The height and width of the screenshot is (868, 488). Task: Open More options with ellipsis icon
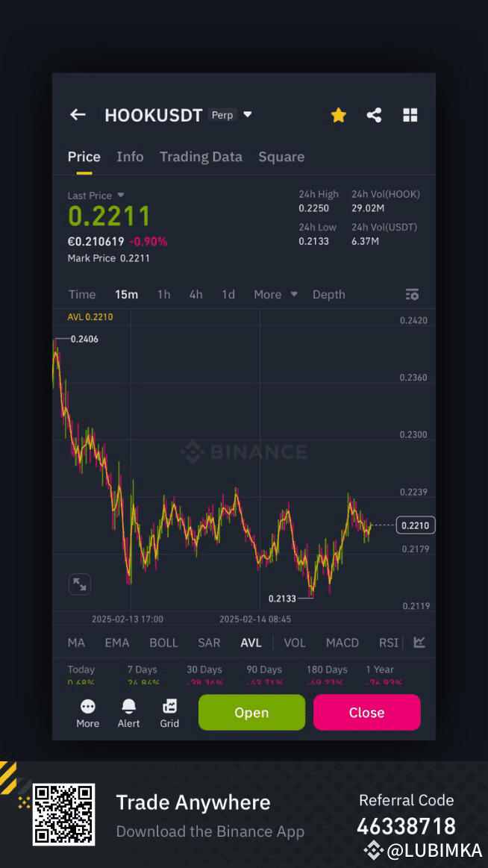tap(87, 707)
